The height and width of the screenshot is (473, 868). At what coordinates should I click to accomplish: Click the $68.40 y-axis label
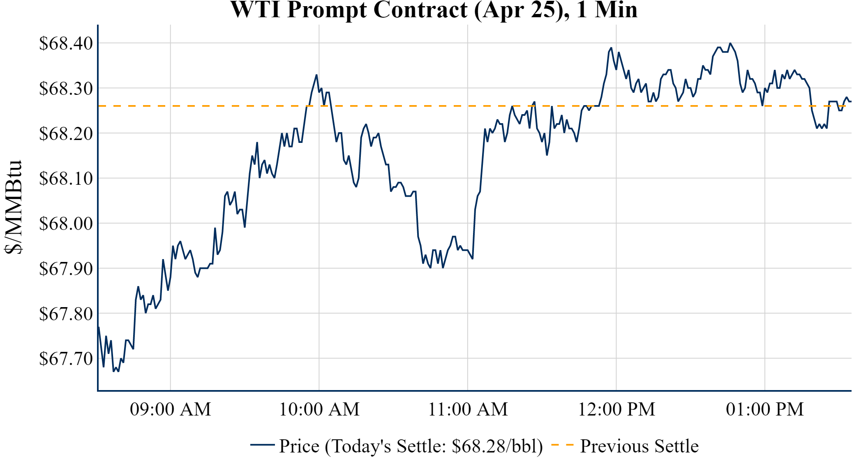[x=66, y=43]
